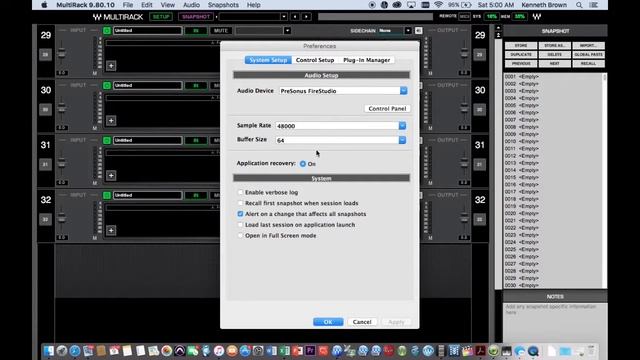Toggle the IN button on rack 29
Image resolution: width=640 pixels, height=360 pixels.
tap(196, 31)
